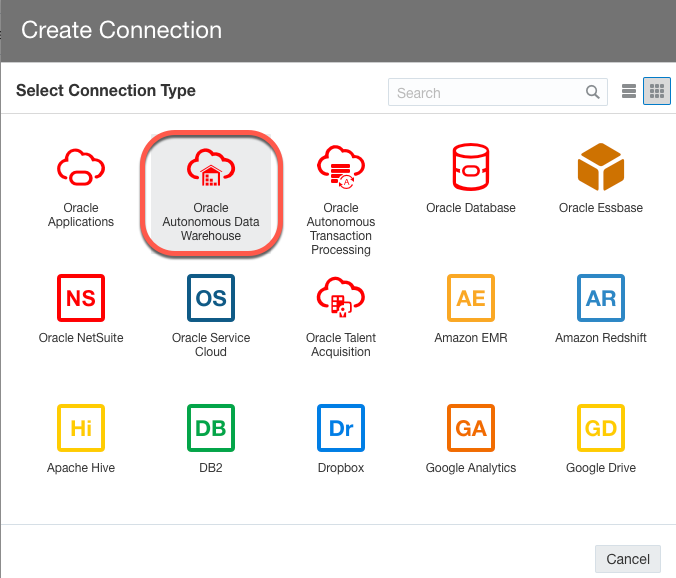Switch to grid view layout
This screenshot has width=676, height=578.
[657, 92]
